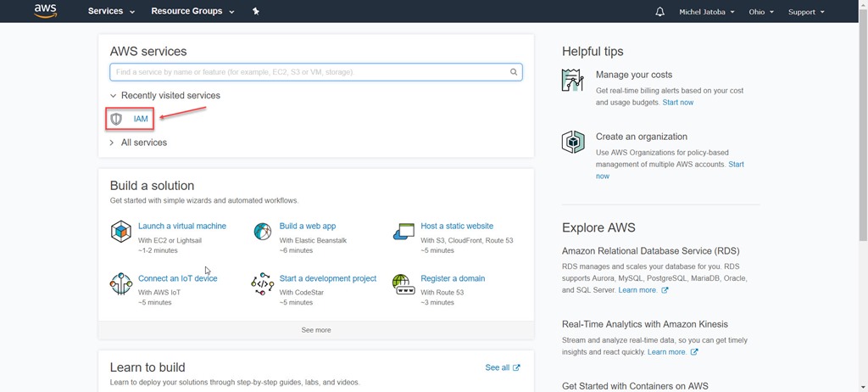
Task: Open the Support dropdown menu
Action: pyautogui.click(x=807, y=12)
